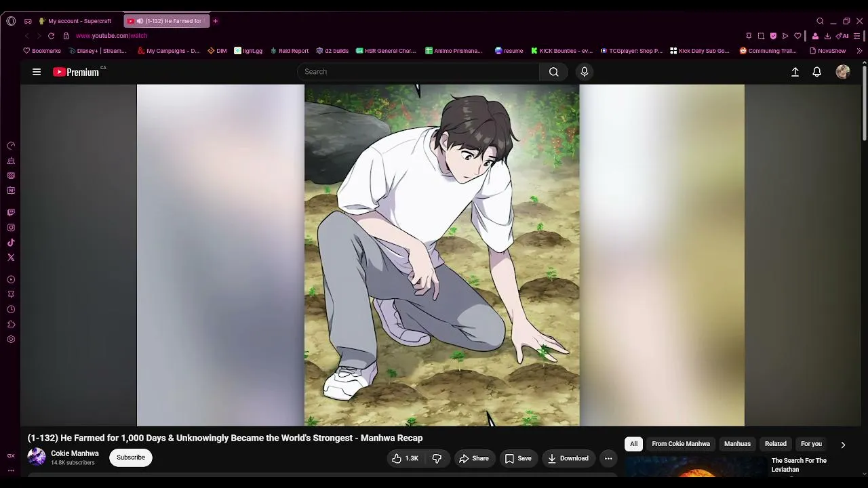Take snapshot with browser toolbar icon
Viewport: 868px width, 488px height.
click(x=761, y=36)
